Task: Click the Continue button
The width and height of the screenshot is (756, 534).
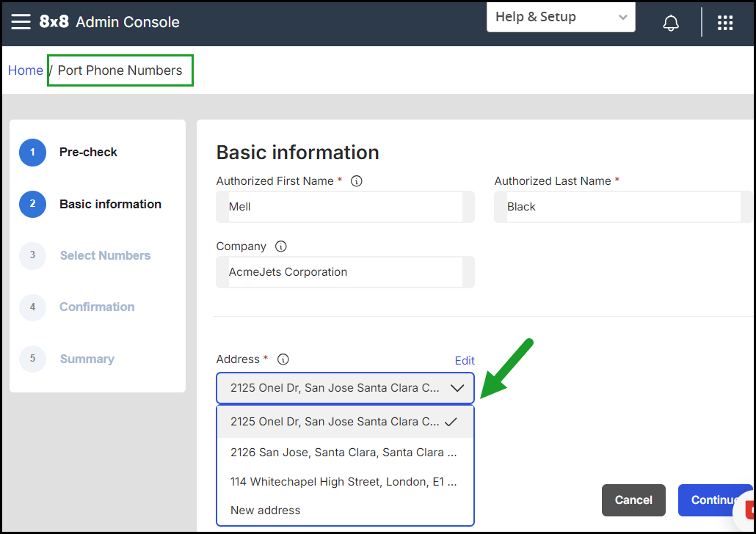Action: point(715,500)
